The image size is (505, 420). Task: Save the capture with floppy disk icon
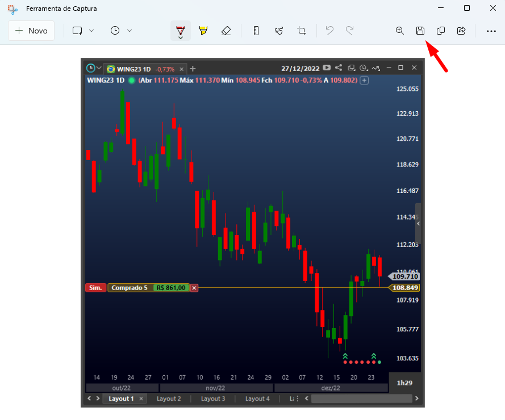(x=420, y=31)
